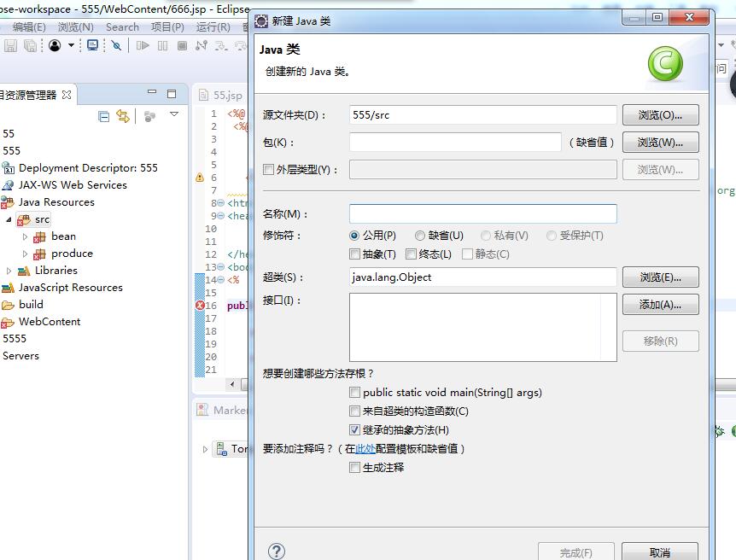Viewport: 736px width, 560px height.
Task: Click the warning marker on line 6
Action: [200, 178]
